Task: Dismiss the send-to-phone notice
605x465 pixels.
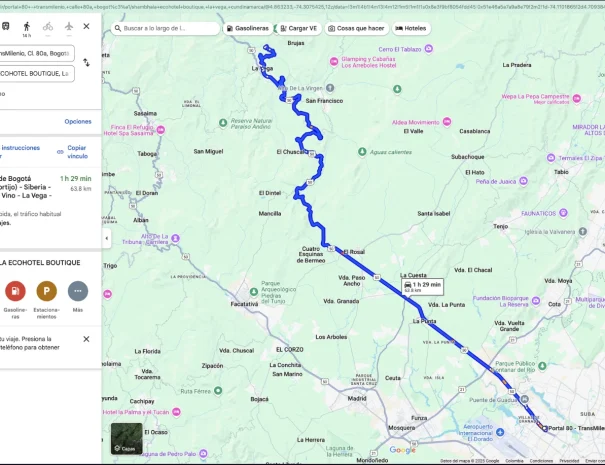Action: (x=86, y=339)
